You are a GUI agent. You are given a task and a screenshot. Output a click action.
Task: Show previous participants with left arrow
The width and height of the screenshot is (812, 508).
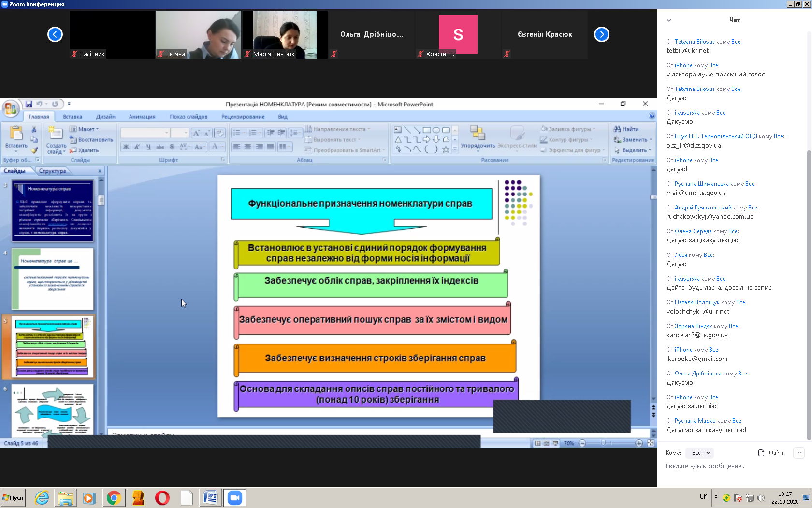(55, 34)
